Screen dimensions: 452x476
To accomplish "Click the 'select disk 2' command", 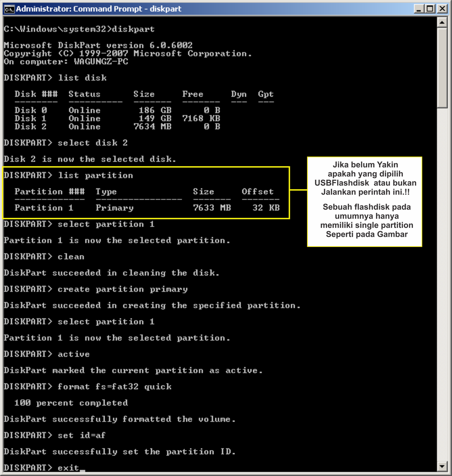I will (93, 143).
